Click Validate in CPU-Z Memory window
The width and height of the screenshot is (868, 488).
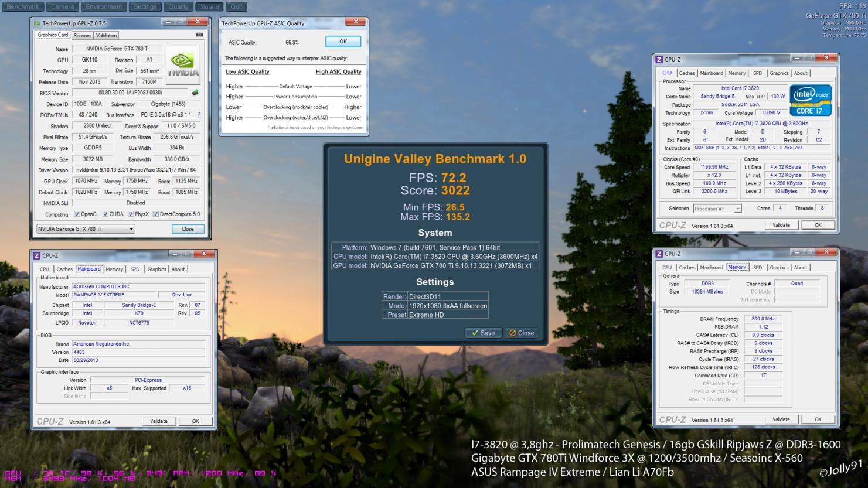coord(781,419)
